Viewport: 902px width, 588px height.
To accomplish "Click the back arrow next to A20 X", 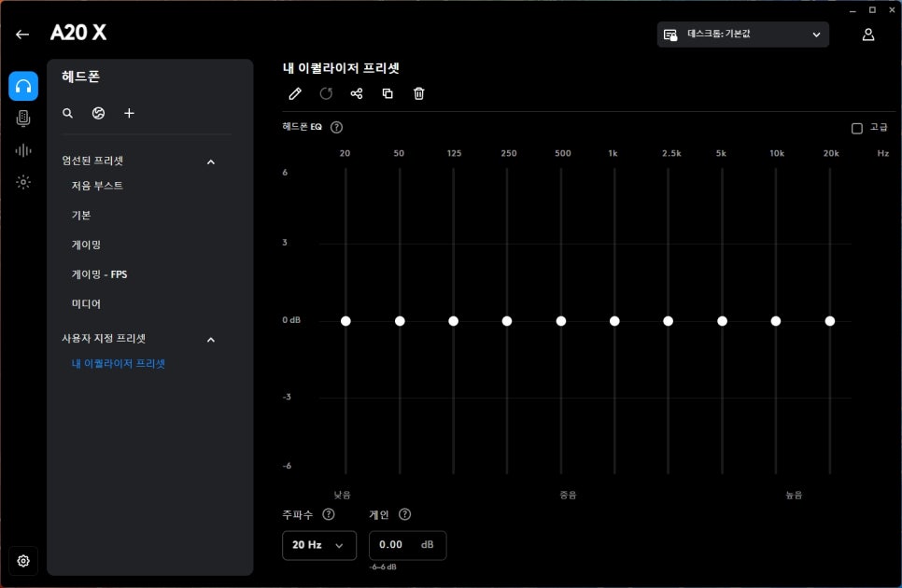I will pyautogui.click(x=22, y=35).
